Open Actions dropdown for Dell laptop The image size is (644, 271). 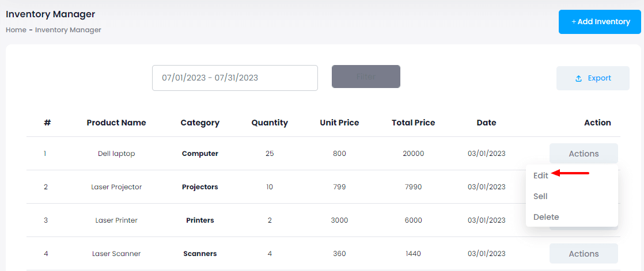[584, 154]
